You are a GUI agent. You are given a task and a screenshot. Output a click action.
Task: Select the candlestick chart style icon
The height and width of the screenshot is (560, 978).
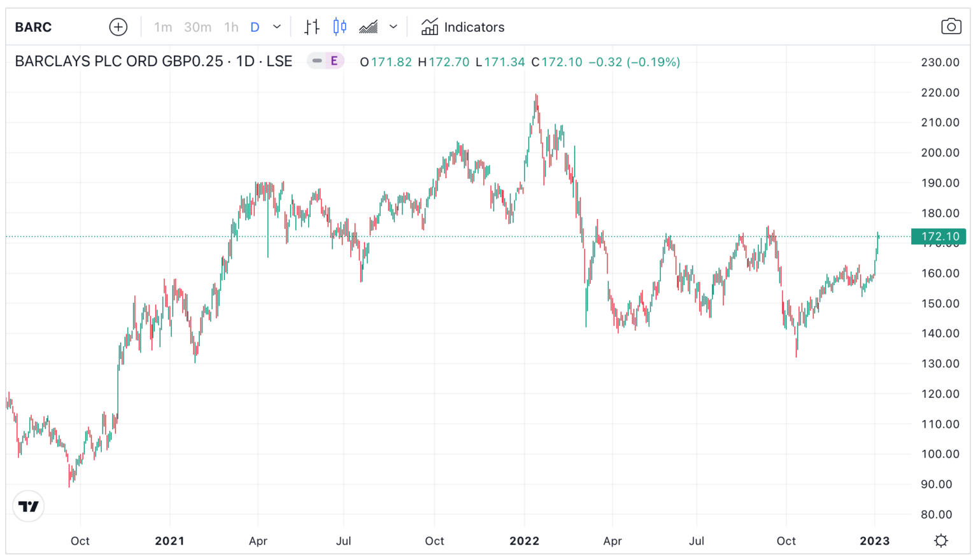(340, 27)
